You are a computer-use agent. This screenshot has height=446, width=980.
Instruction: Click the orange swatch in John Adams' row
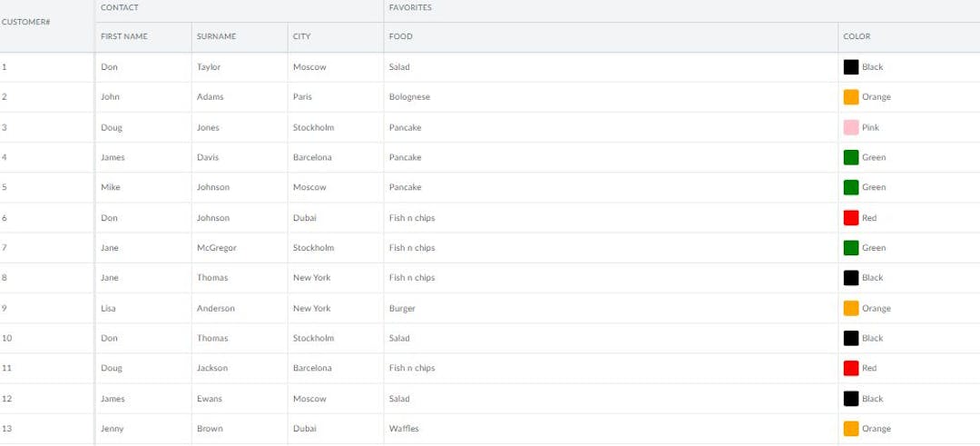(x=851, y=97)
